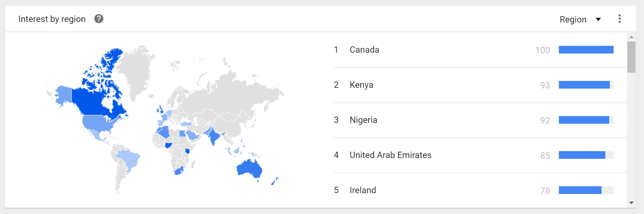Image resolution: width=644 pixels, height=214 pixels.
Task: Click the dropdown arrow next to Region
Action: tap(598, 19)
